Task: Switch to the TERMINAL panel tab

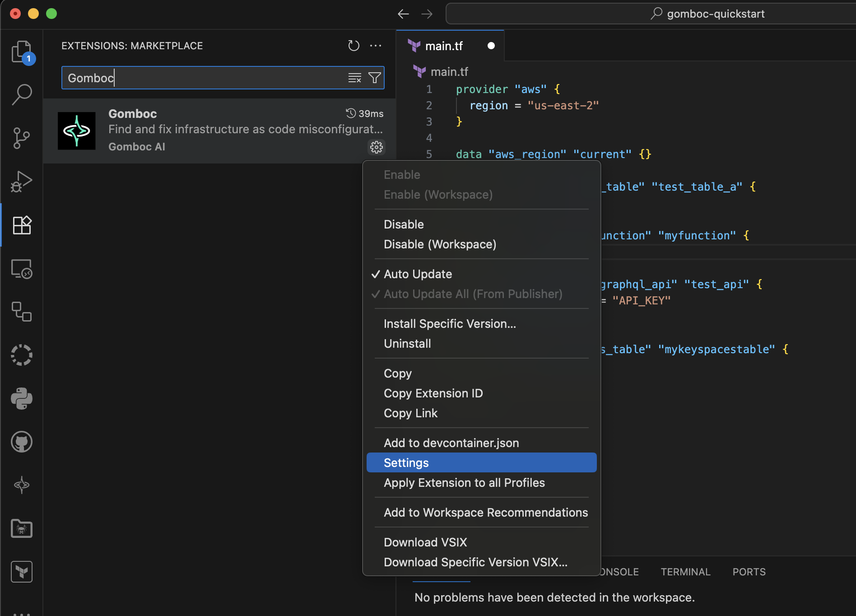Action: point(685,572)
